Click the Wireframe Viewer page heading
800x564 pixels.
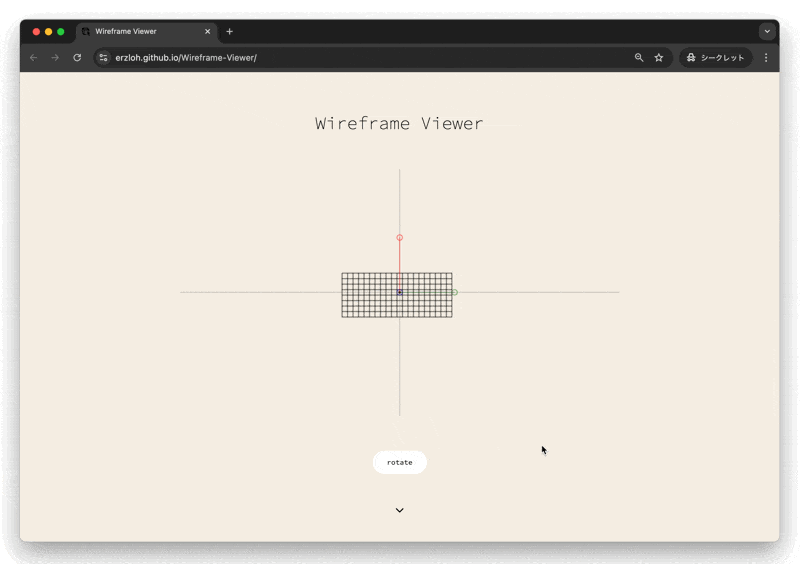(399, 124)
